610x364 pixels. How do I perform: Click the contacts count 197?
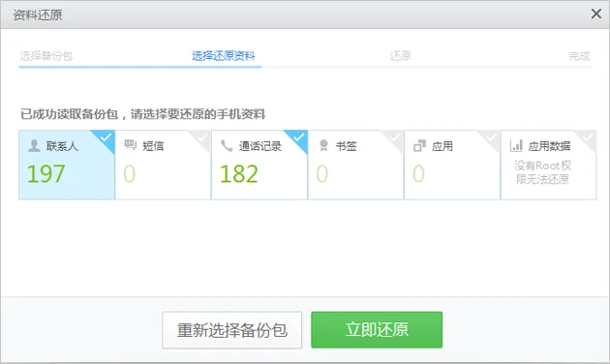46,174
